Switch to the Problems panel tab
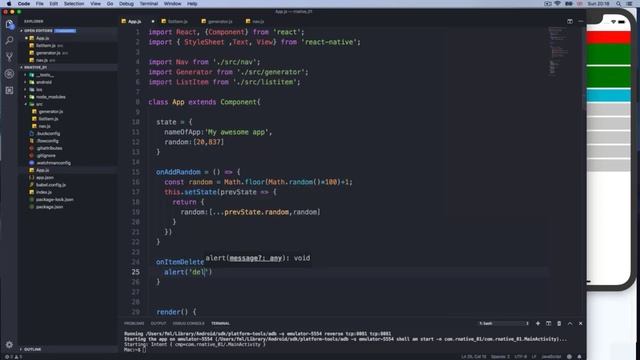 134,323
